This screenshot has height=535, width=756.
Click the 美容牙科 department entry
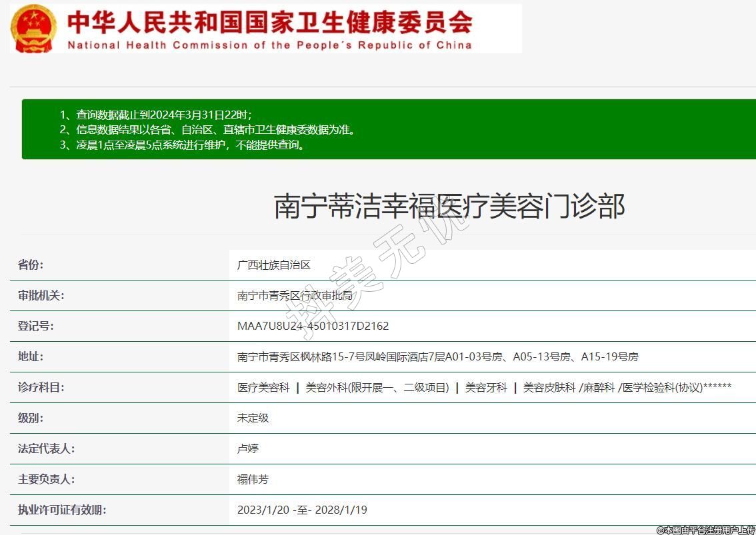coord(486,388)
